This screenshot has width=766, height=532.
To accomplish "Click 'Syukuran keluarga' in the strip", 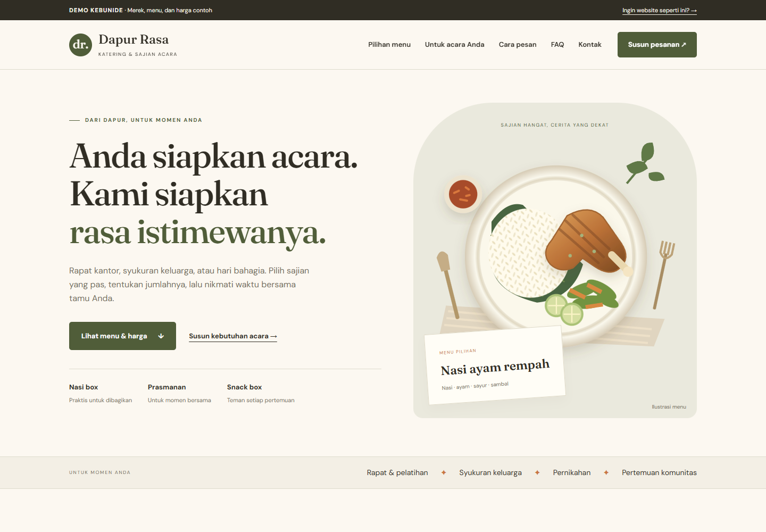I will coord(490,472).
